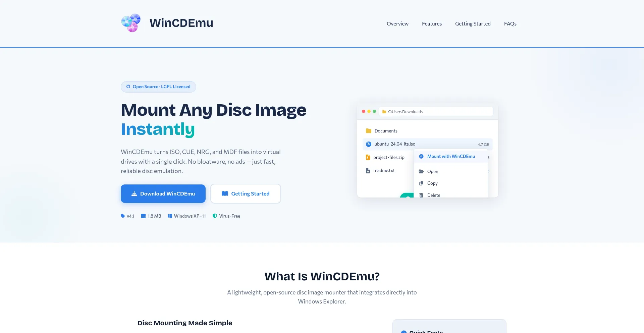Click the red window dot in the mockup
This screenshot has width=644, height=333.
point(364,111)
